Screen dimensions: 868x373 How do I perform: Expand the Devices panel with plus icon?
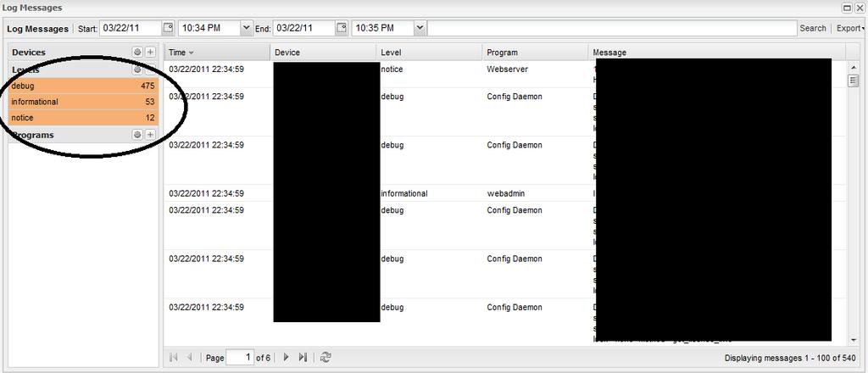(150, 52)
